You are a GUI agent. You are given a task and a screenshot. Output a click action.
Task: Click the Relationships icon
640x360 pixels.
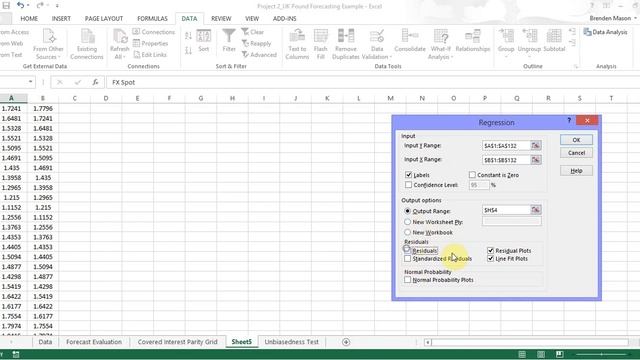473,36
